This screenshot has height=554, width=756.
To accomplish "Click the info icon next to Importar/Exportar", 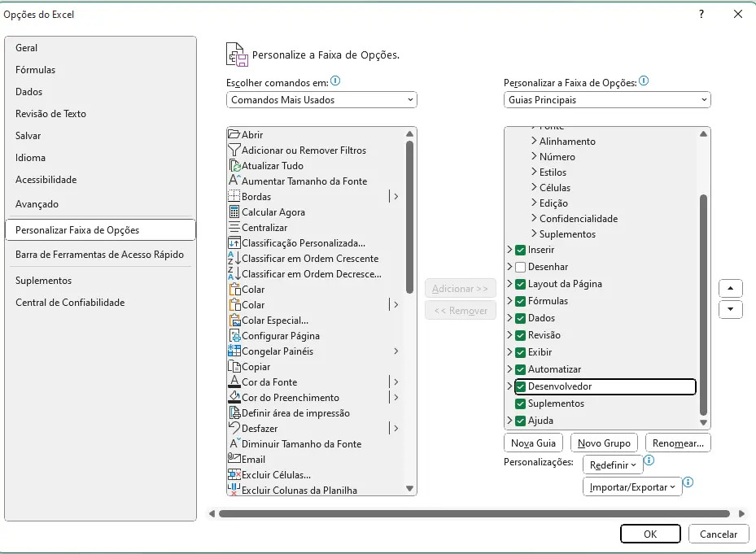I will (688, 482).
